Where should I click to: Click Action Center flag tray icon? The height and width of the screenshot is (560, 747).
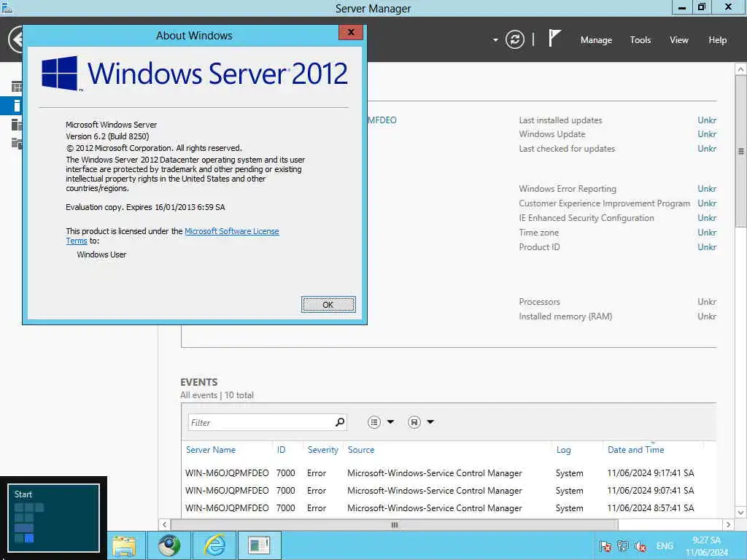pyautogui.click(x=605, y=546)
